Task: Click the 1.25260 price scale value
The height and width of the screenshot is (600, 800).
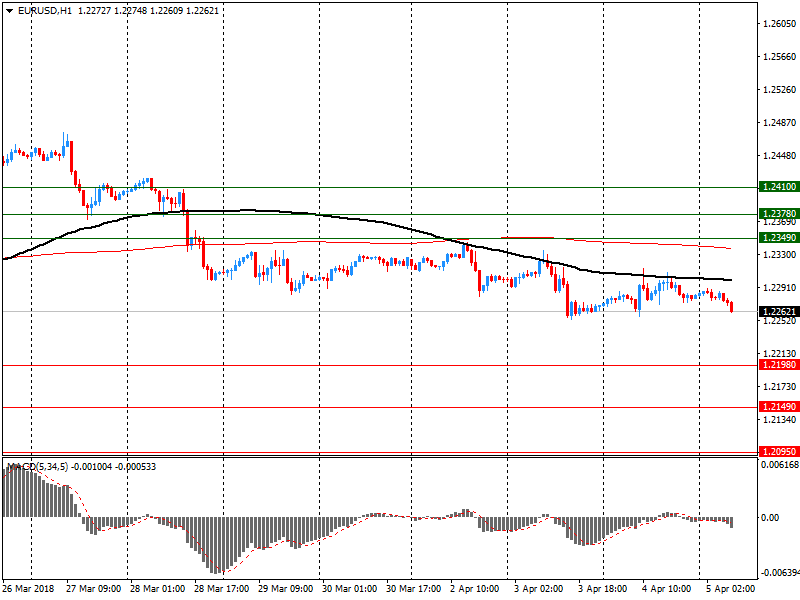Action: pyautogui.click(x=780, y=90)
